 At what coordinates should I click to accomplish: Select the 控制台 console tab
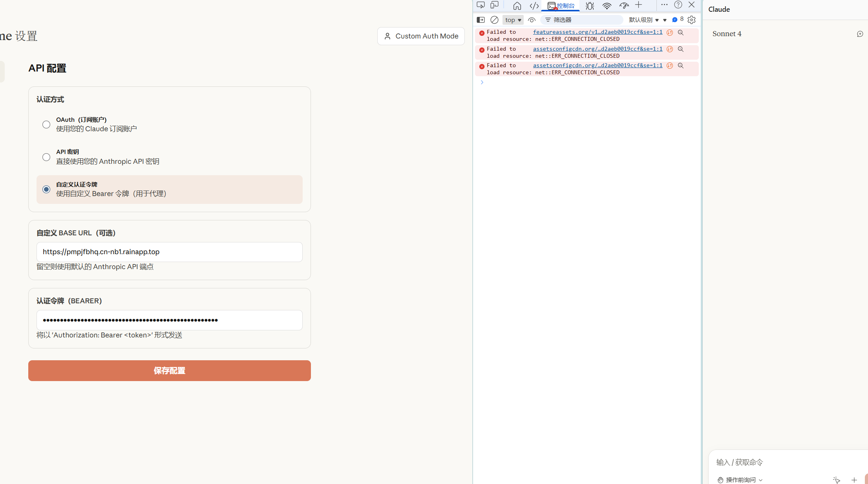point(561,6)
